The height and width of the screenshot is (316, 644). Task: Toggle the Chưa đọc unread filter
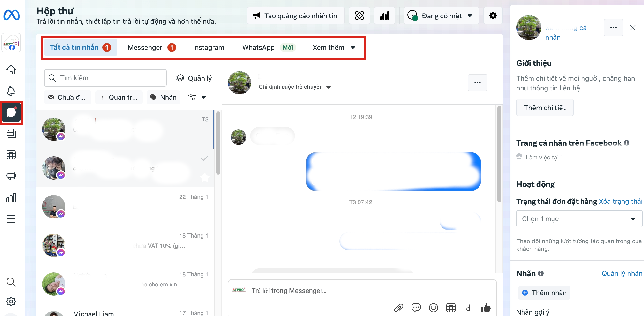(x=68, y=97)
